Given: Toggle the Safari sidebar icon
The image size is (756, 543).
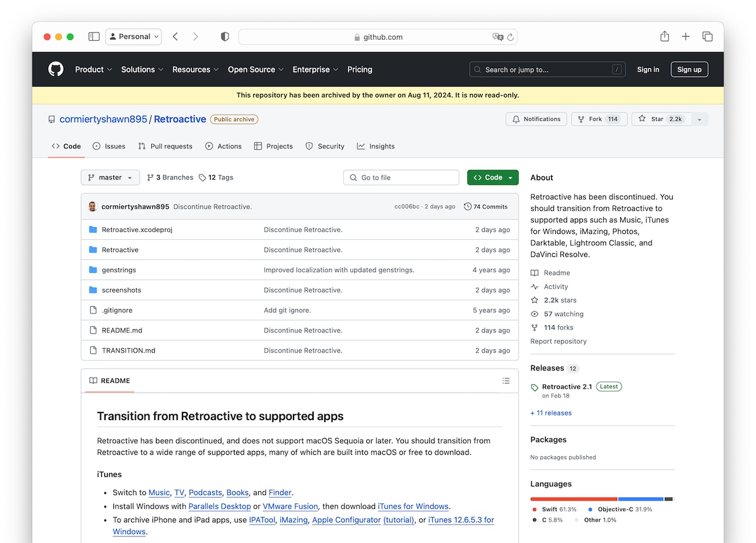Looking at the screenshot, I should pyautogui.click(x=94, y=37).
